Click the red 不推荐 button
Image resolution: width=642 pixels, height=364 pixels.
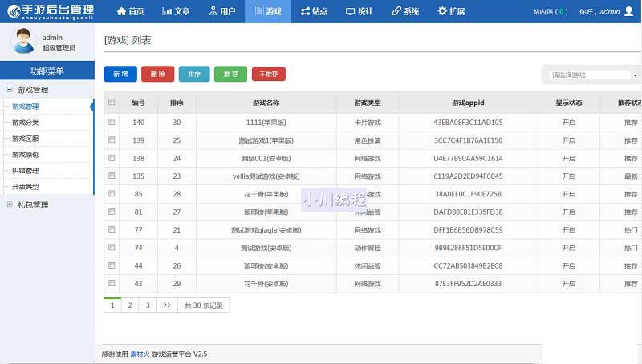coord(269,74)
